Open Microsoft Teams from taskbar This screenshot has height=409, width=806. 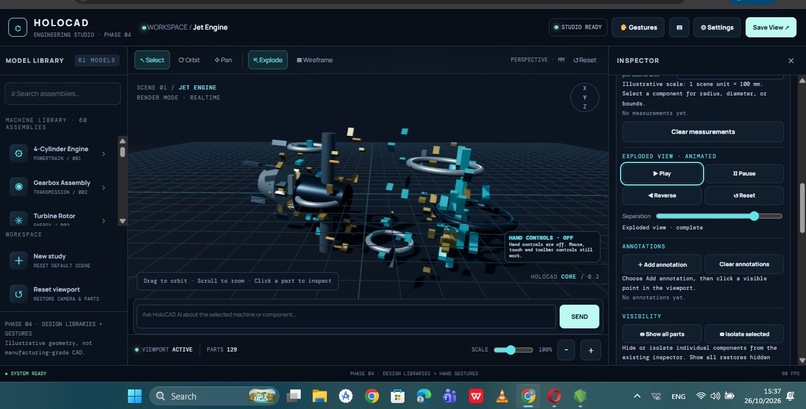point(450,396)
